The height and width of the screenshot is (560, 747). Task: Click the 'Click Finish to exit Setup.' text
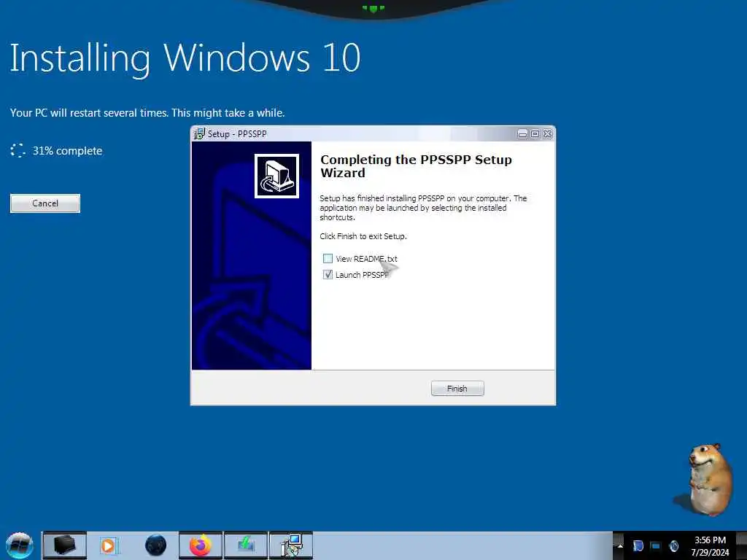pyautogui.click(x=363, y=236)
